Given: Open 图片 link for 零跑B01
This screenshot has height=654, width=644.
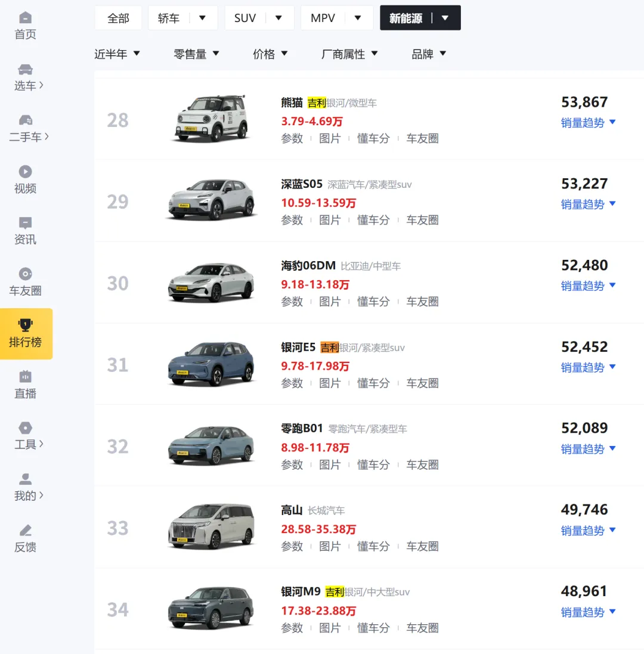Looking at the screenshot, I should pos(330,465).
